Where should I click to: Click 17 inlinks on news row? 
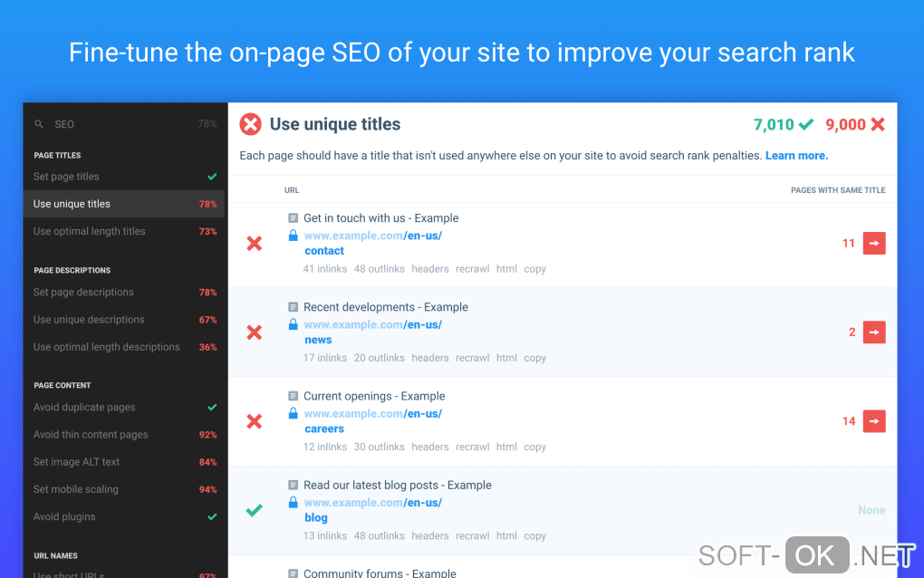point(324,358)
